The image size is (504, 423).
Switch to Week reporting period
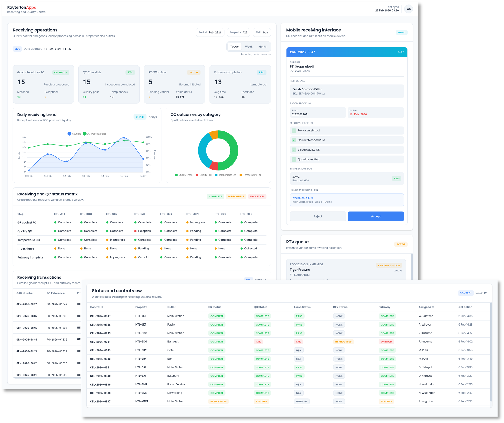[248, 47]
